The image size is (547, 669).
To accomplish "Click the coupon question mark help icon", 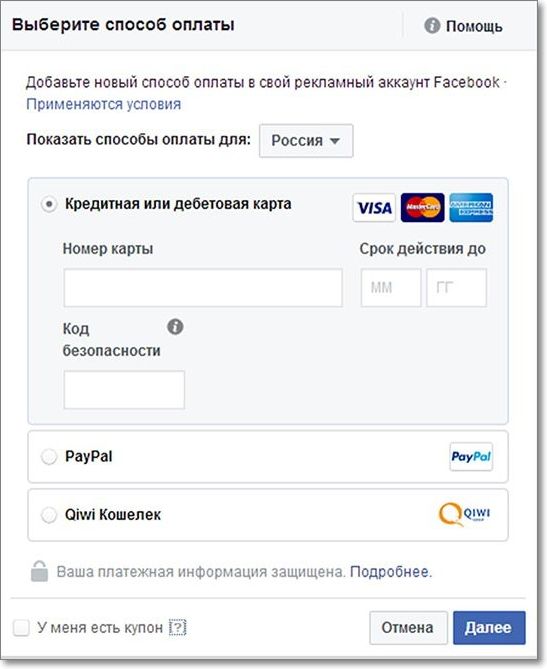I will tap(177, 627).
